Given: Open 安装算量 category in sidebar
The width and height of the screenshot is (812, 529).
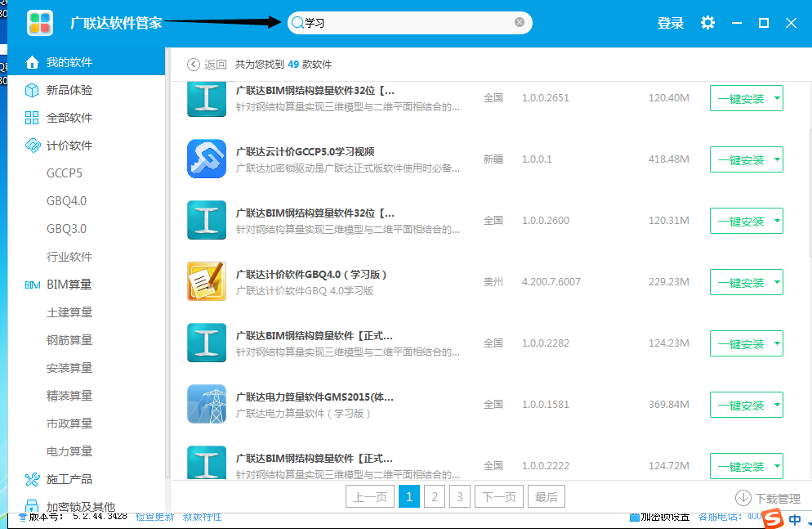Looking at the screenshot, I should click(x=69, y=368).
